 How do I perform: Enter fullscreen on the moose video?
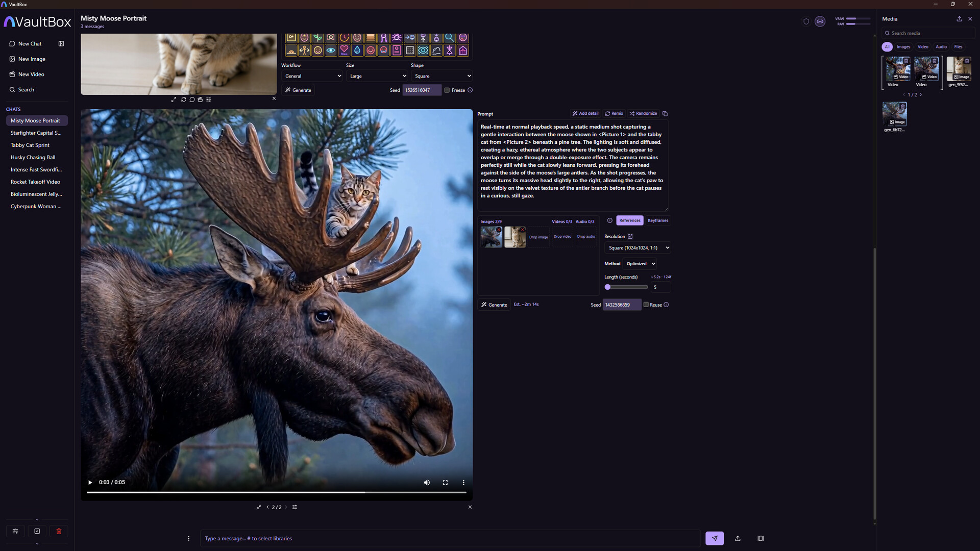445,483
